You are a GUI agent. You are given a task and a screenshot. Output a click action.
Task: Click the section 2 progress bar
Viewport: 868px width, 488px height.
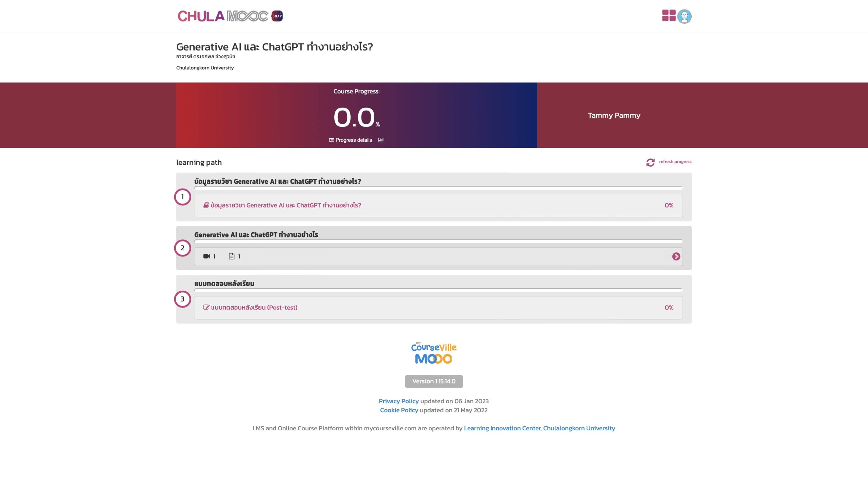(438, 241)
